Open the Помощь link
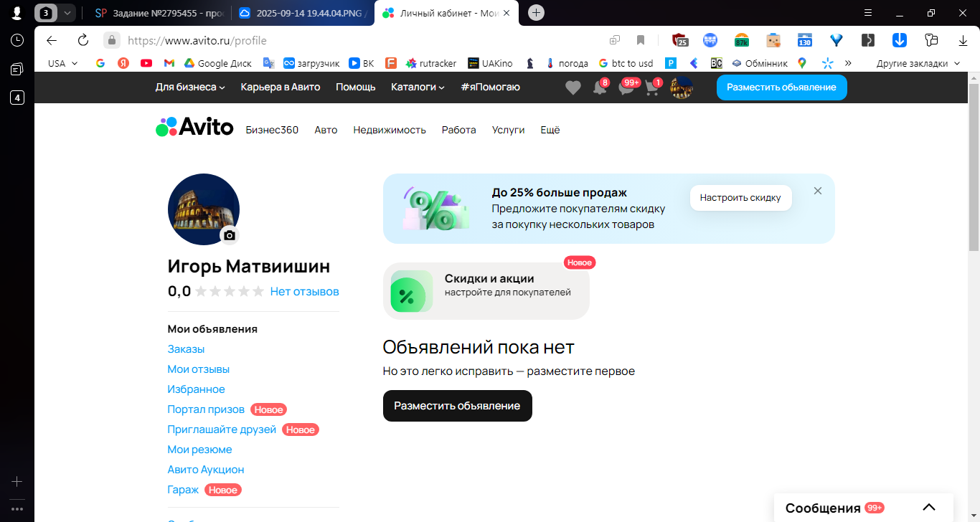Image resolution: width=980 pixels, height=522 pixels. [356, 87]
